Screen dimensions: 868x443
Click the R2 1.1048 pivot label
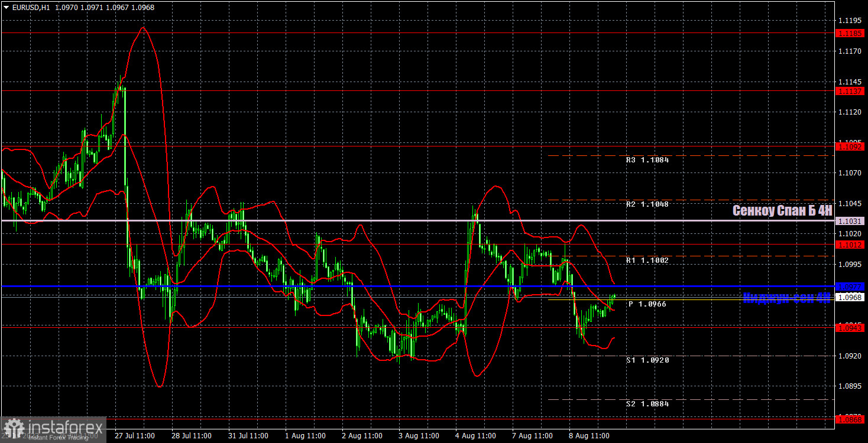pyautogui.click(x=647, y=204)
